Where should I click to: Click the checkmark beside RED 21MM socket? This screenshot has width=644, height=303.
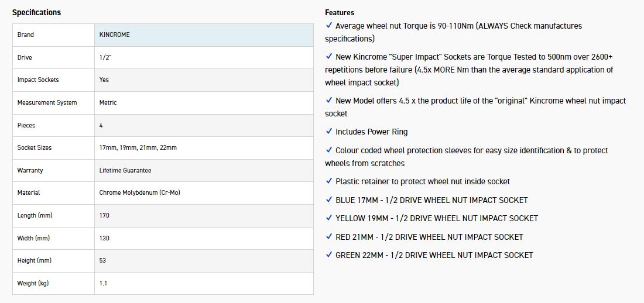329,237
